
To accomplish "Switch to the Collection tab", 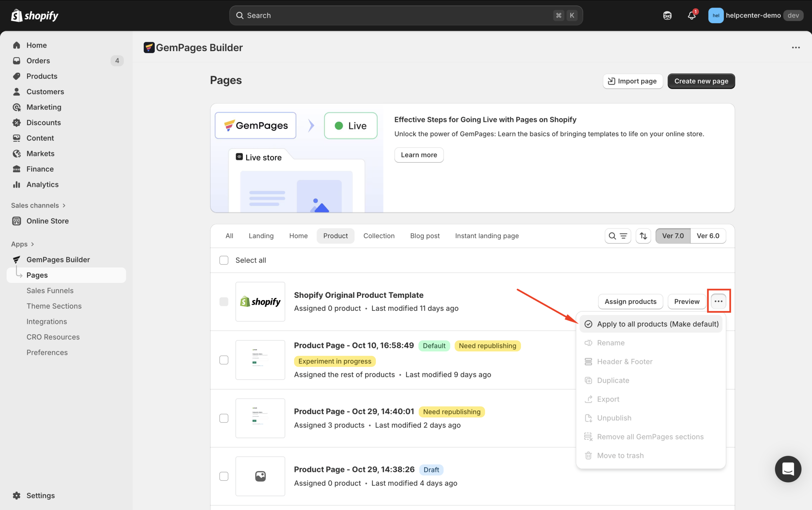I will [379, 236].
